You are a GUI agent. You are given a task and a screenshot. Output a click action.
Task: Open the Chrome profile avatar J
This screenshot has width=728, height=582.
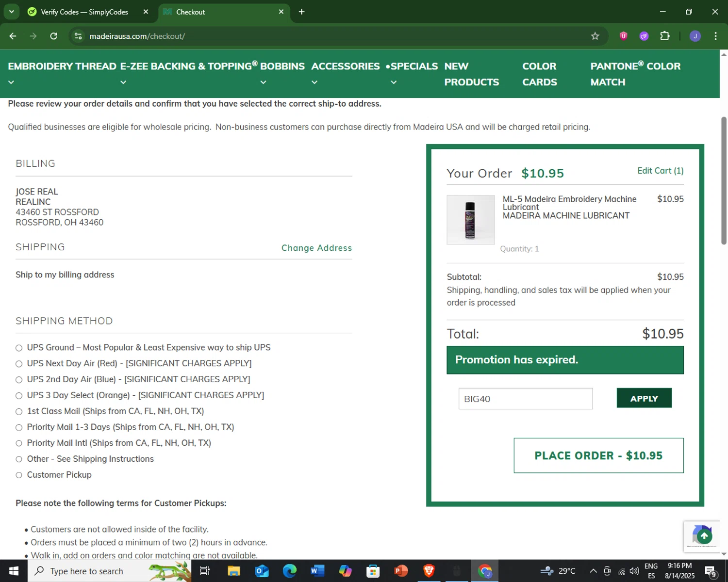tap(695, 36)
